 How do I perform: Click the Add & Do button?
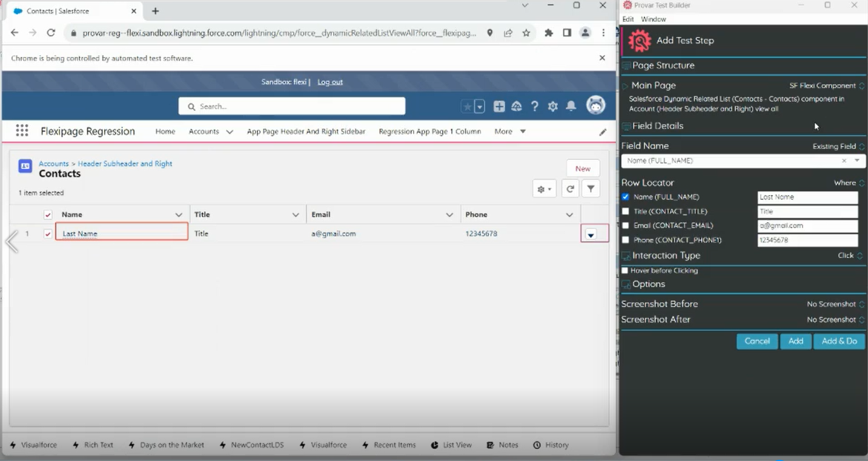(840, 341)
